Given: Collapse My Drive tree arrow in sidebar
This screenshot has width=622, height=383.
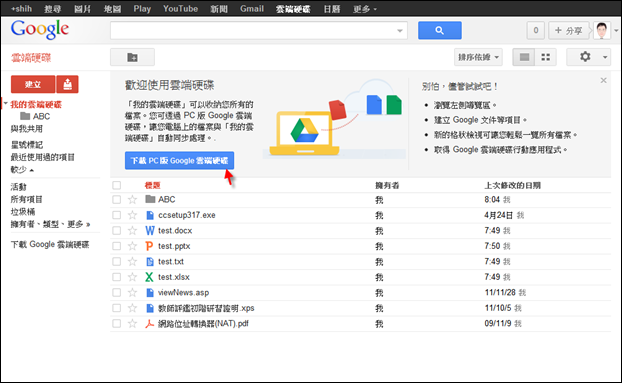Looking at the screenshot, I should [x=6, y=104].
